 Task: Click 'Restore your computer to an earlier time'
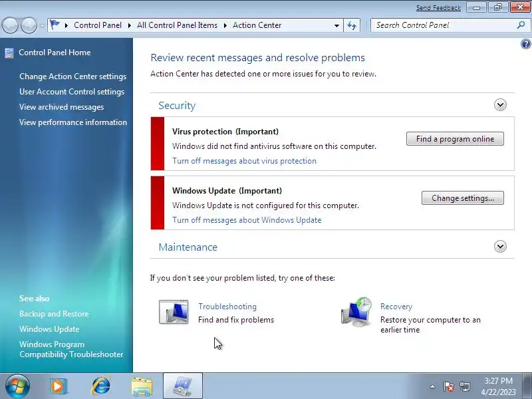coord(430,325)
